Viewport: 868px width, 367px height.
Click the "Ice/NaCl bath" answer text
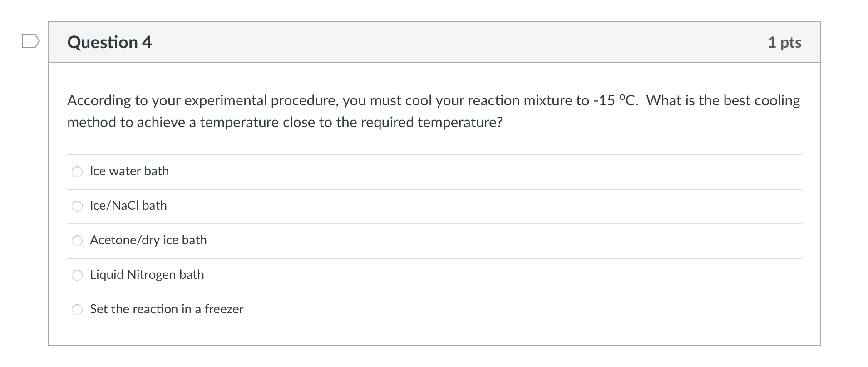pyautogui.click(x=128, y=206)
